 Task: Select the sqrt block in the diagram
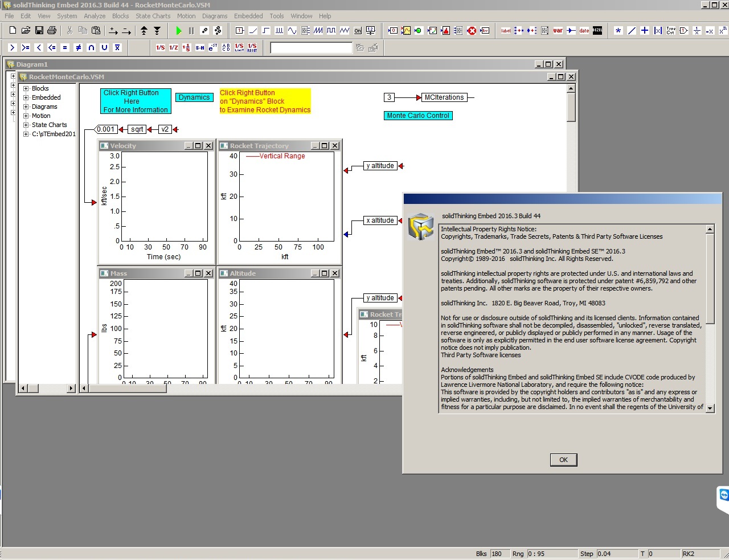(x=137, y=129)
